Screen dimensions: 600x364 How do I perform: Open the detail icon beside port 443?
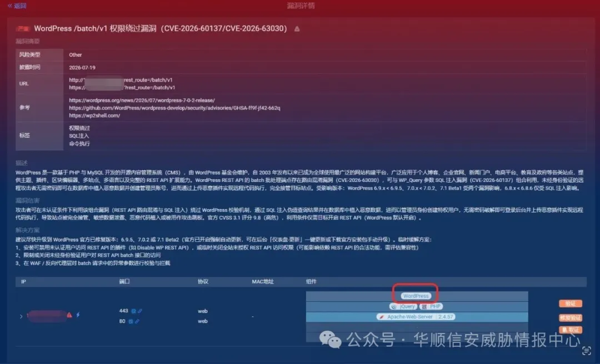tap(133, 311)
